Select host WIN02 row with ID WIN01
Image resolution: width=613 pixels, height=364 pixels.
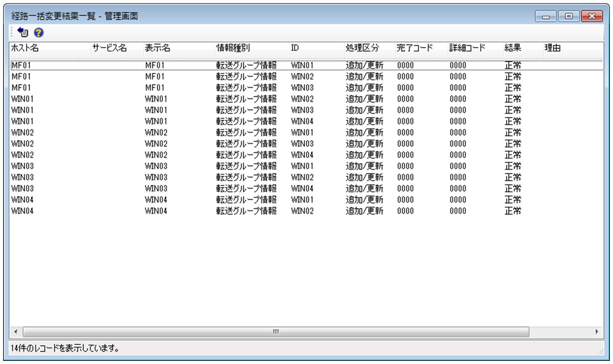tap(306, 133)
